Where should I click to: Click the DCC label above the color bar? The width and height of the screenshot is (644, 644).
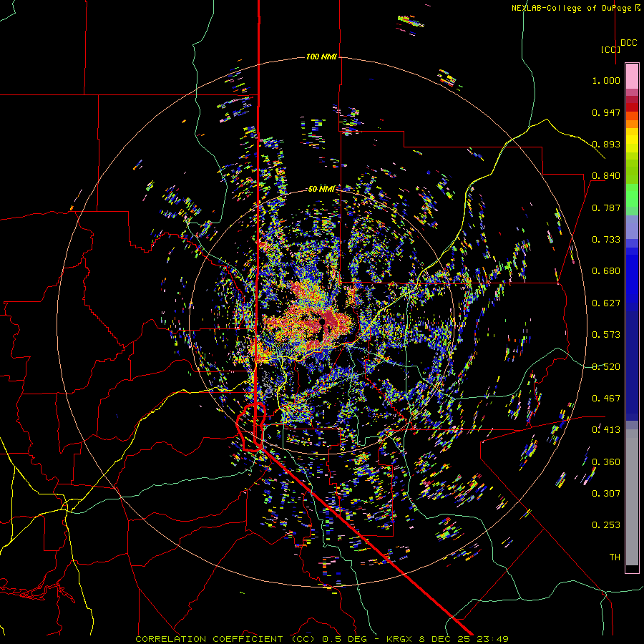pos(629,43)
